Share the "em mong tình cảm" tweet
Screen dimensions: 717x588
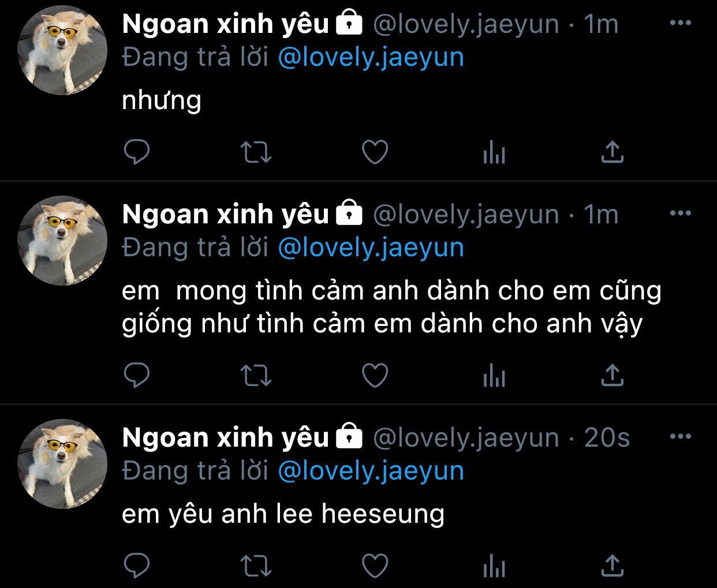613,376
